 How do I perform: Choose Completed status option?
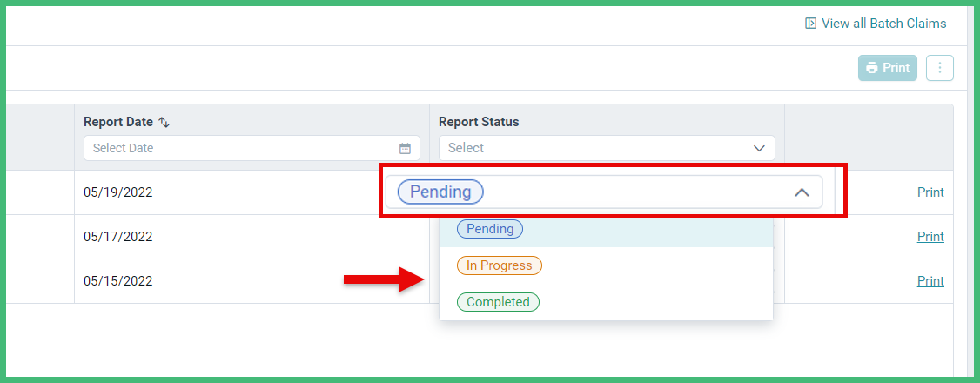498,302
